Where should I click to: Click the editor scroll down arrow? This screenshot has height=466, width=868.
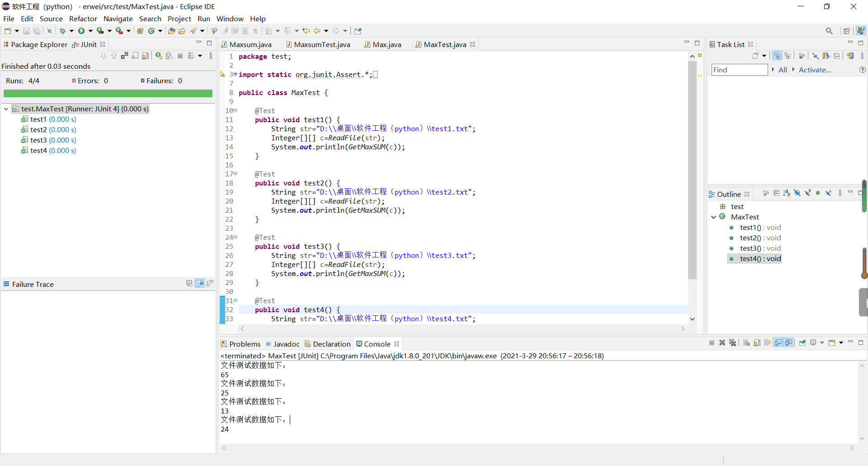click(692, 319)
